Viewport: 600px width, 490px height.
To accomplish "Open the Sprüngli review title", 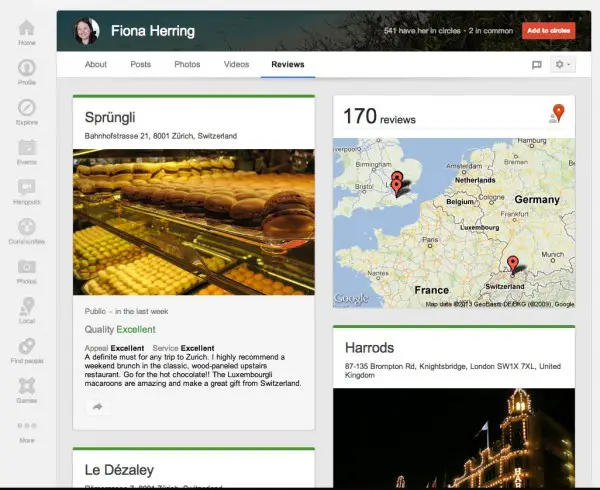I will (x=110, y=117).
